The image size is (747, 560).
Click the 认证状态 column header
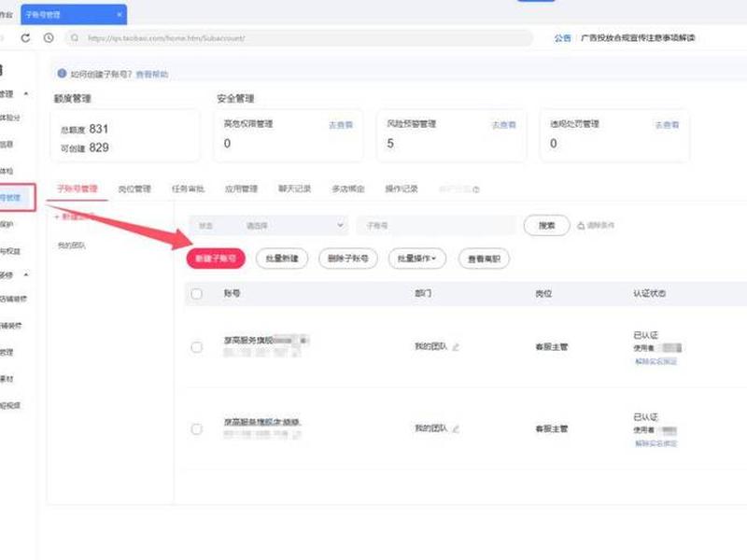pyautogui.click(x=649, y=293)
